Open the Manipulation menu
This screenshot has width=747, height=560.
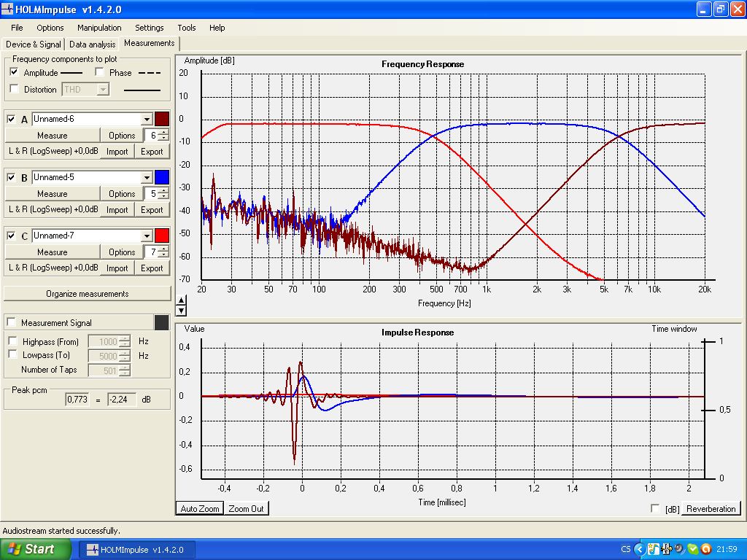(x=99, y=28)
